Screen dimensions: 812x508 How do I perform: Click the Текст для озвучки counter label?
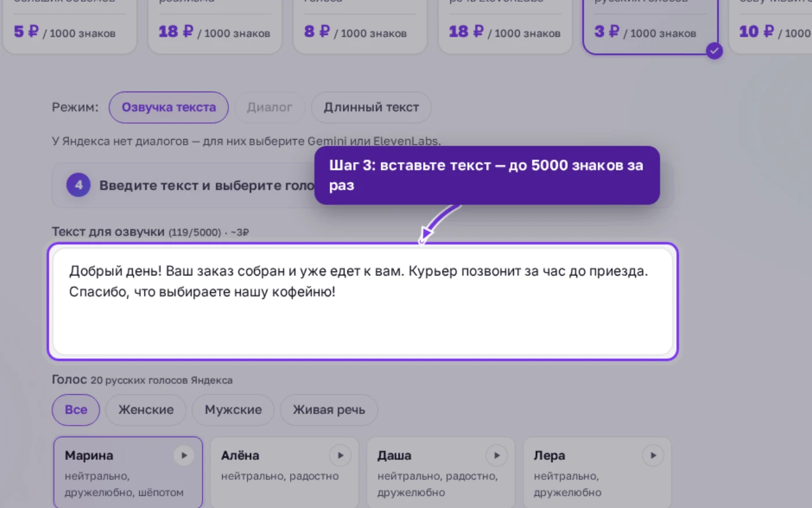click(x=150, y=232)
